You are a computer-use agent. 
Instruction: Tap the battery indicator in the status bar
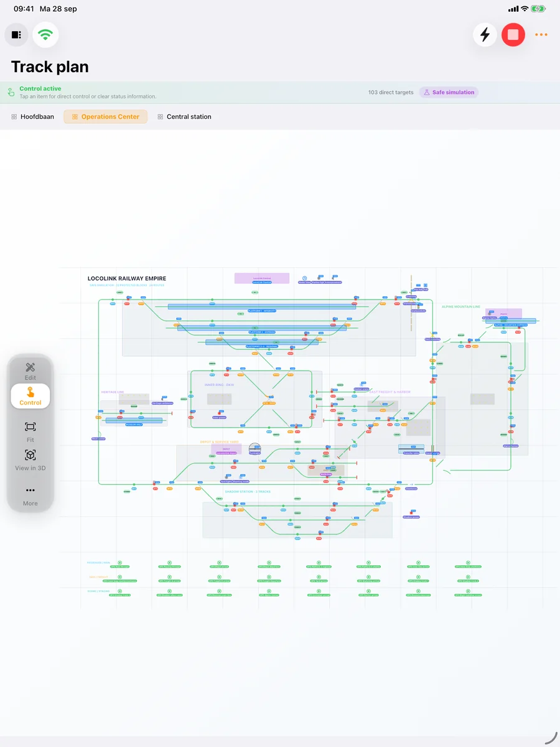pos(538,9)
